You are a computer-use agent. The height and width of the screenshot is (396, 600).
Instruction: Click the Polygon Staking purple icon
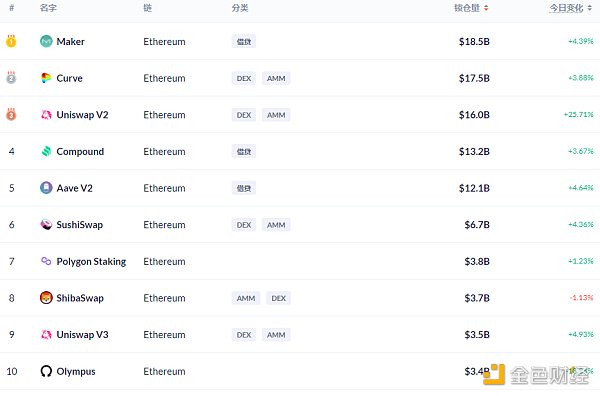coord(46,261)
